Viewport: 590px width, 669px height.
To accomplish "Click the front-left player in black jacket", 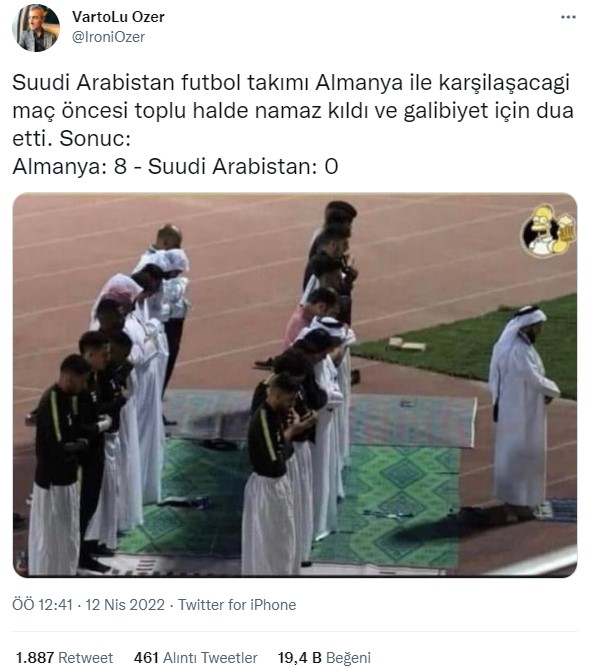I will click(58, 465).
